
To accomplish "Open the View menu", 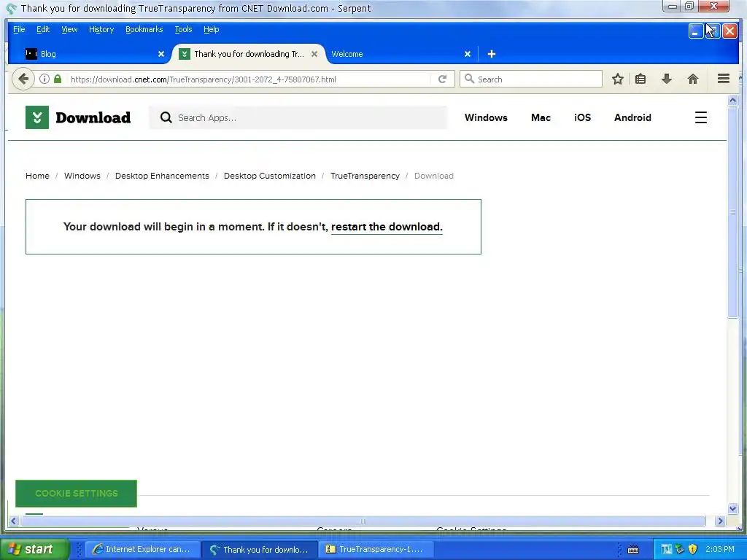I will click(x=69, y=29).
